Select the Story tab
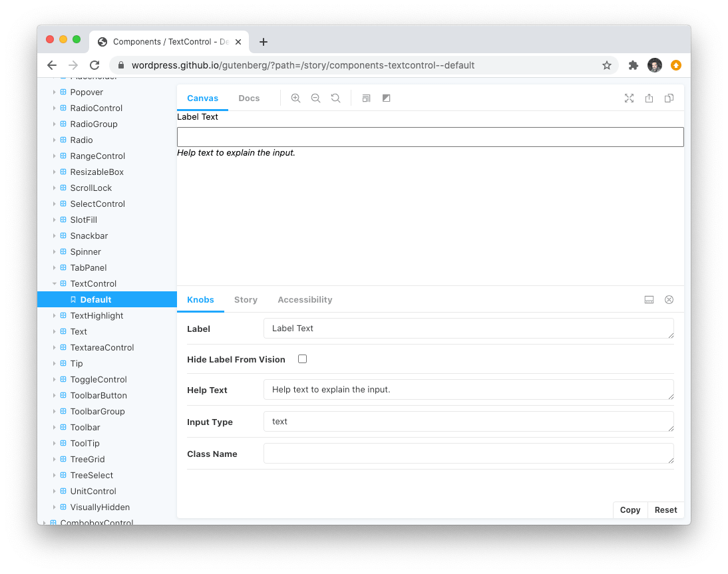The width and height of the screenshot is (728, 574). (x=246, y=300)
